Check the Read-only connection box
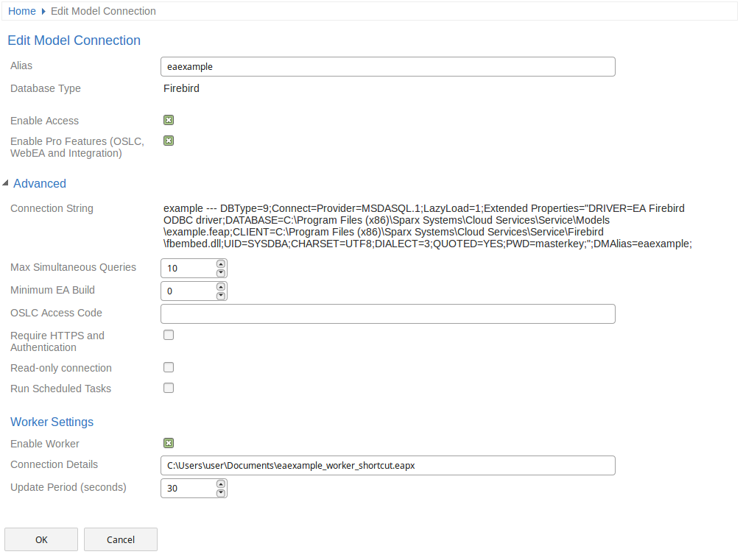The height and width of the screenshot is (560, 743). (169, 367)
